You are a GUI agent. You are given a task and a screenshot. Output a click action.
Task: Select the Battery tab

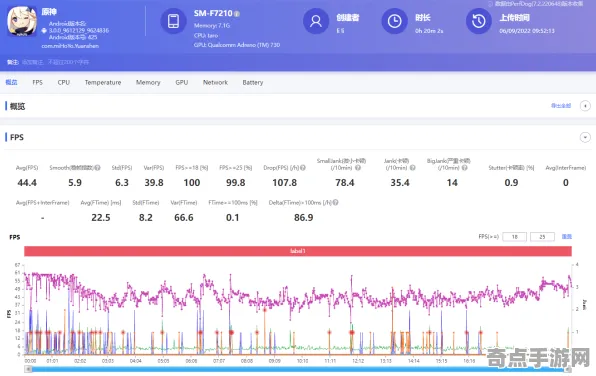tap(253, 82)
